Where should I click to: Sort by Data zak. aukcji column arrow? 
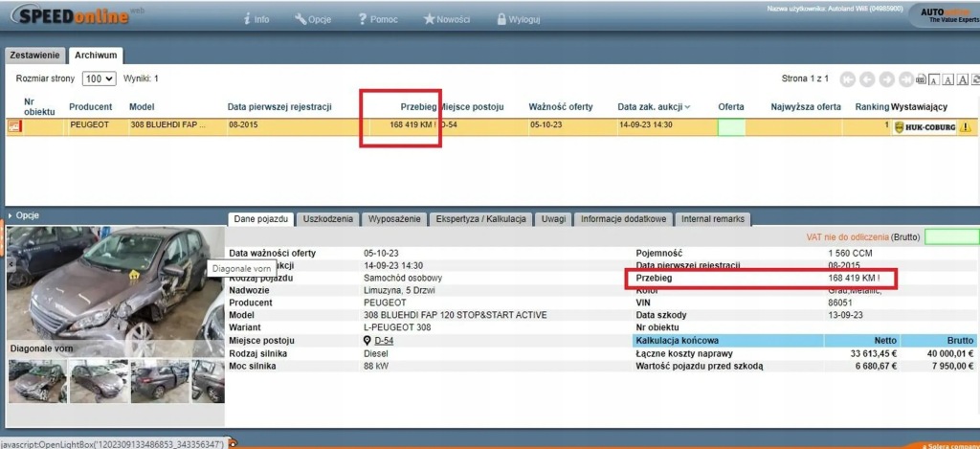[687, 107]
